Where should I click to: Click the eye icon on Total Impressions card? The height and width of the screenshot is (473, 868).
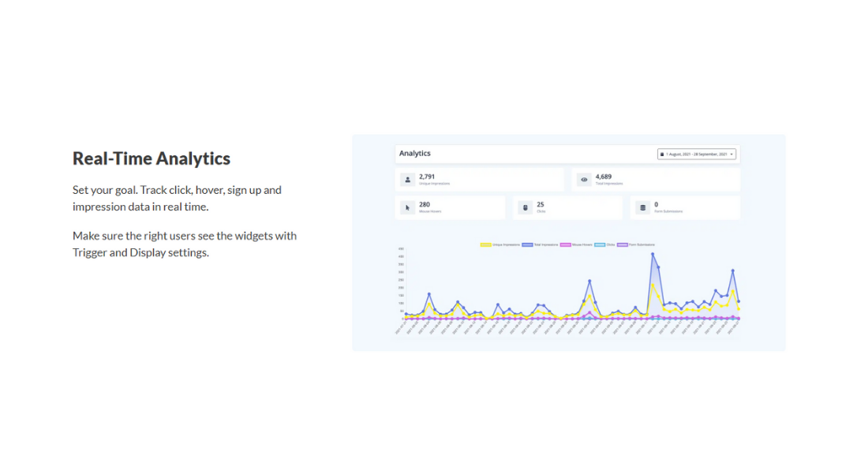point(584,180)
